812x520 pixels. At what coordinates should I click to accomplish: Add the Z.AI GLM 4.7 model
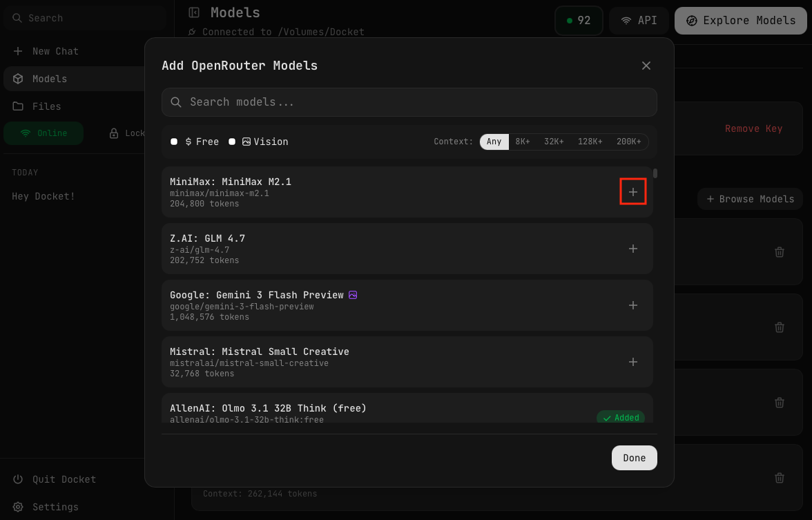pos(632,248)
